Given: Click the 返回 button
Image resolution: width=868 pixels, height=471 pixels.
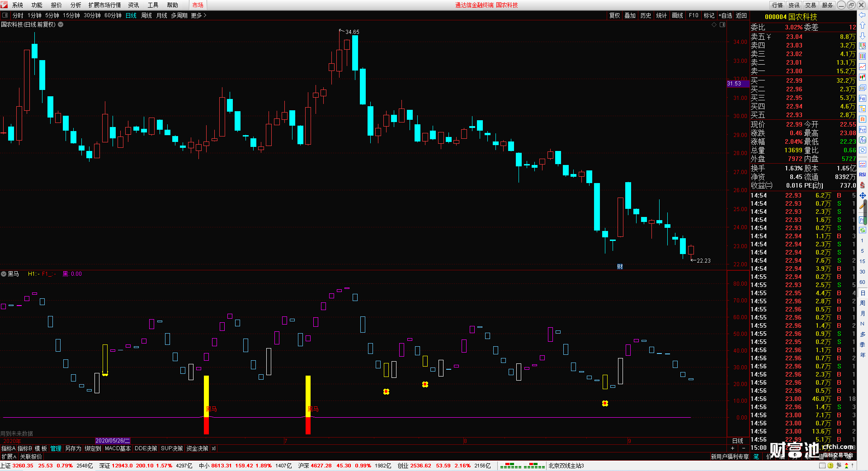Looking at the screenshot, I should click(x=741, y=15).
